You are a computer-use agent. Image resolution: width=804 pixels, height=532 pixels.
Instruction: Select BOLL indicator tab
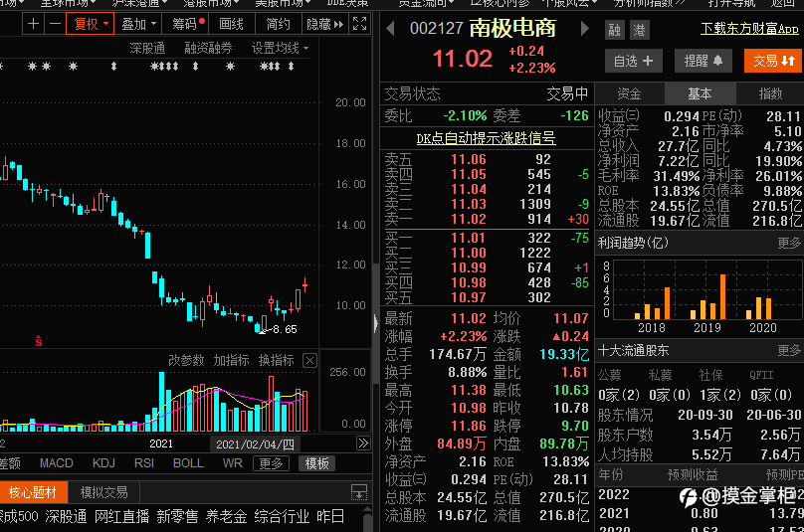(188, 463)
